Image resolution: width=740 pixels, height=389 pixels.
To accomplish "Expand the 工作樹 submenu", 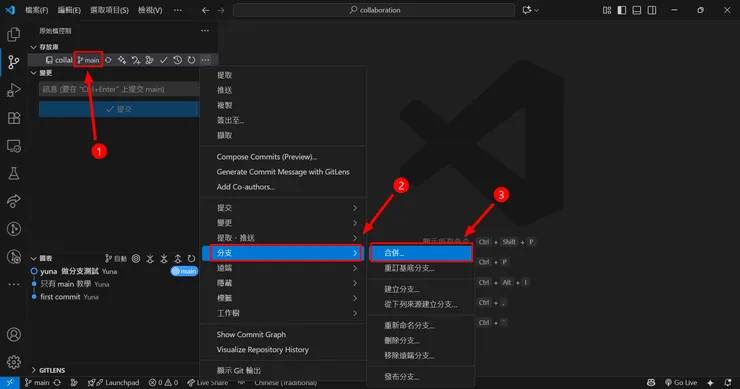I will tap(283, 313).
